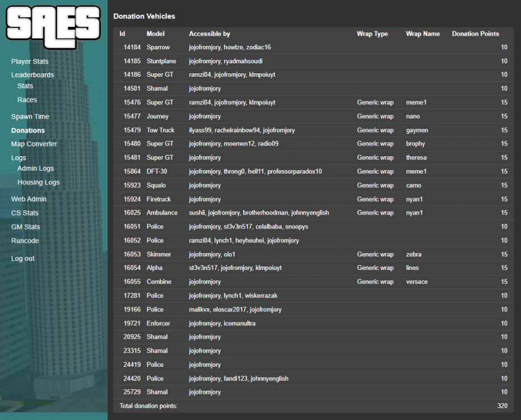Sort the table by Donation Points
Viewport: 521px width, 420px height.
tap(475, 34)
